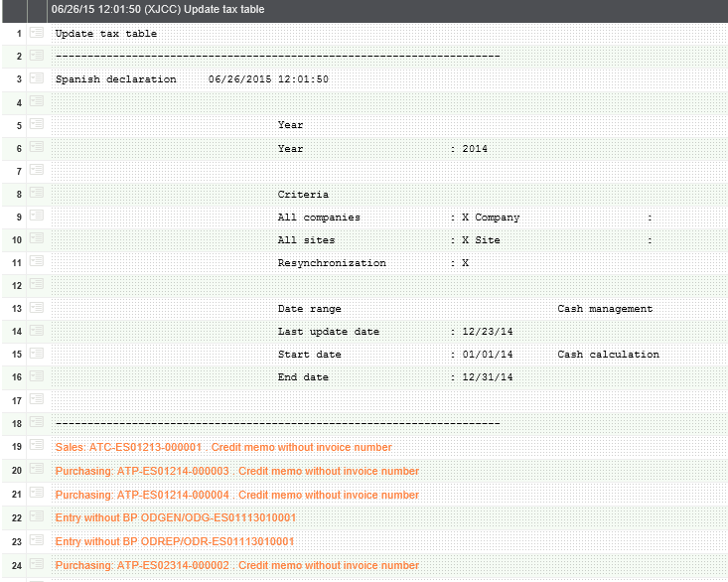Image resolution: width=728 pixels, height=582 pixels.
Task: Select the 'Start date : 01/01/14' line
Action: coord(395,355)
